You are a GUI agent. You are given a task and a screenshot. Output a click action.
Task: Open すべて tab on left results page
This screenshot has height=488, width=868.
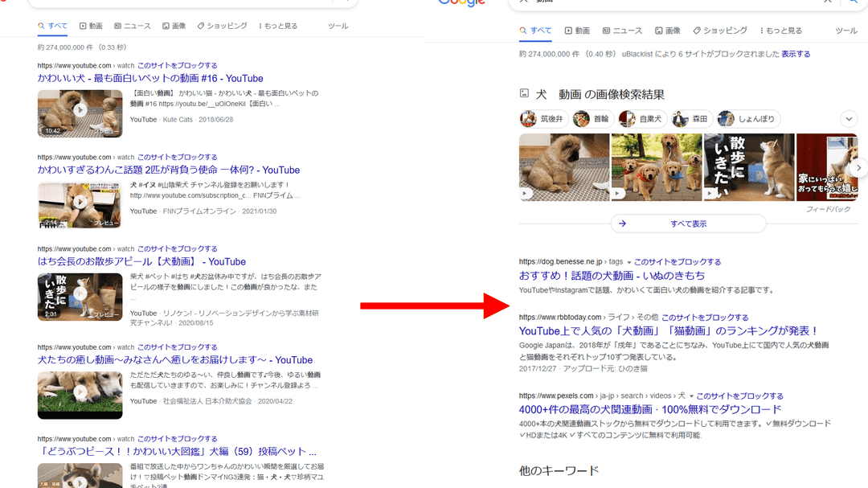click(52, 26)
